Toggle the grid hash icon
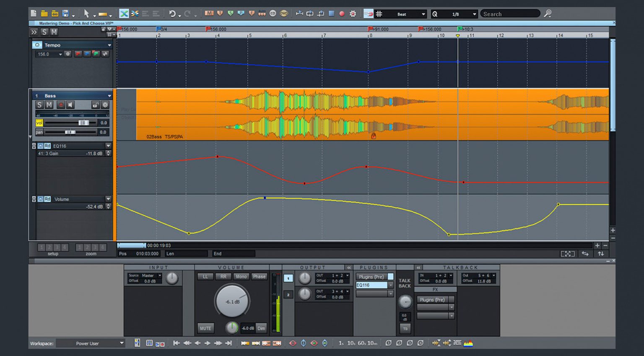This screenshot has height=356, width=644. point(379,14)
